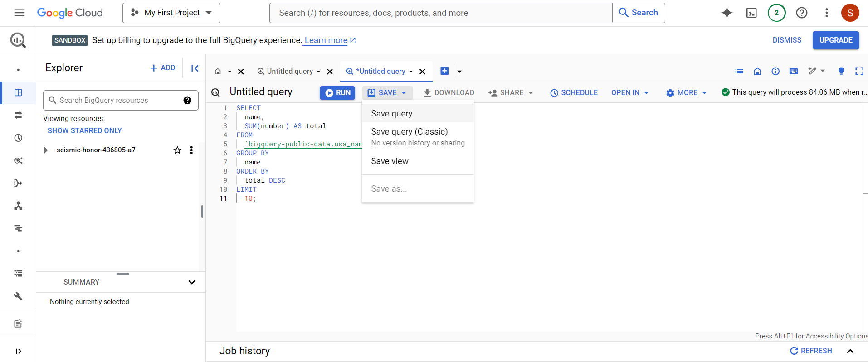This screenshot has width=868, height=362.
Task: Click SHOW STARRED ONLY
Action: click(85, 130)
